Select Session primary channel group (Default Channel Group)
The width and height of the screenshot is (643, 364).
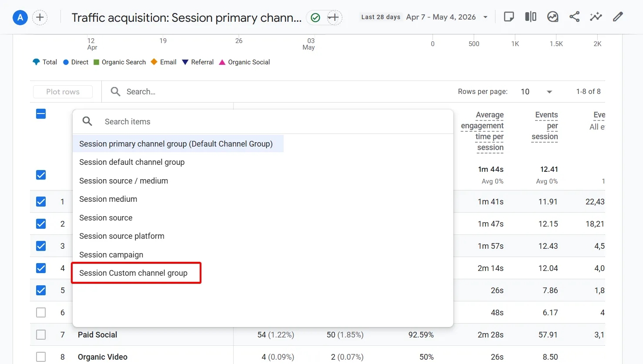click(x=178, y=144)
